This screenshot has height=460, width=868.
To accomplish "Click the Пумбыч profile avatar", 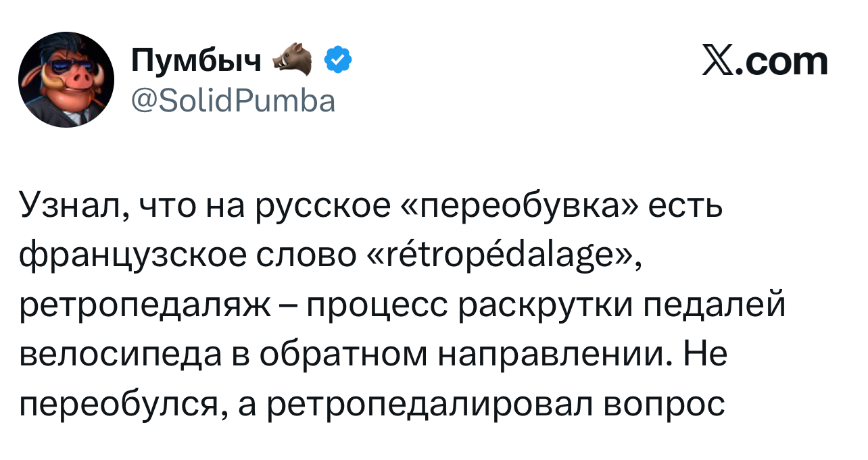I will 66,80.
